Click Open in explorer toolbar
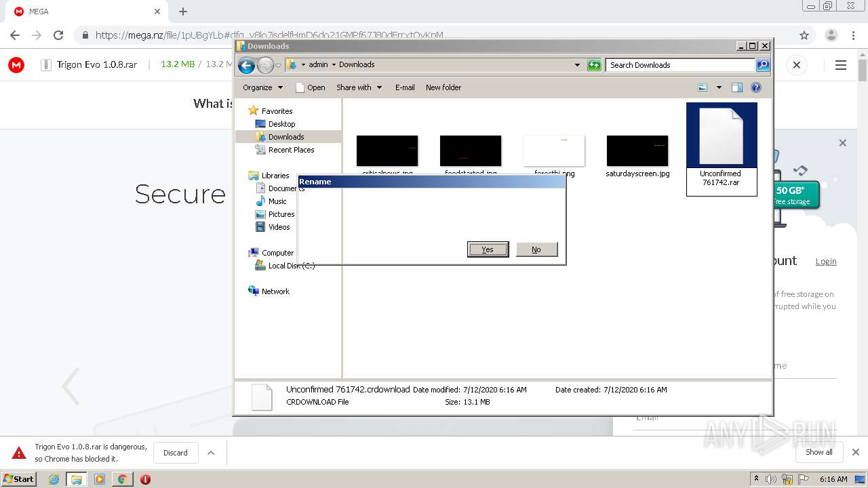Screen dimensions: 868x488 click(x=311, y=87)
